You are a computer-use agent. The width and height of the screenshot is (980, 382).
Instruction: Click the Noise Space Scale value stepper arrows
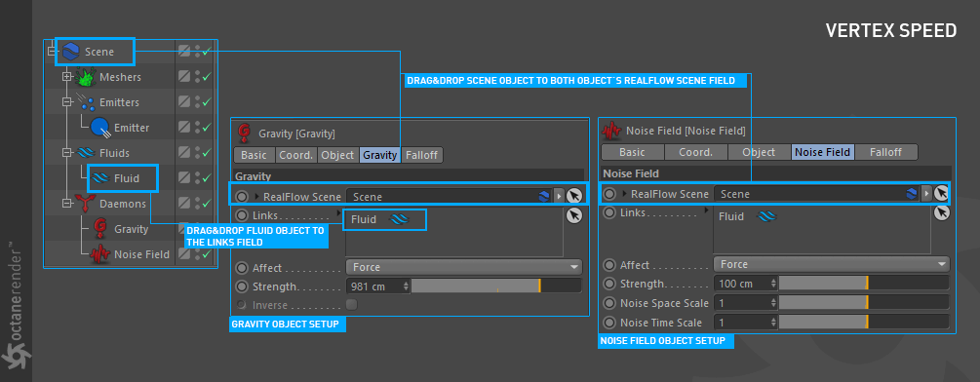(x=773, y=303)
